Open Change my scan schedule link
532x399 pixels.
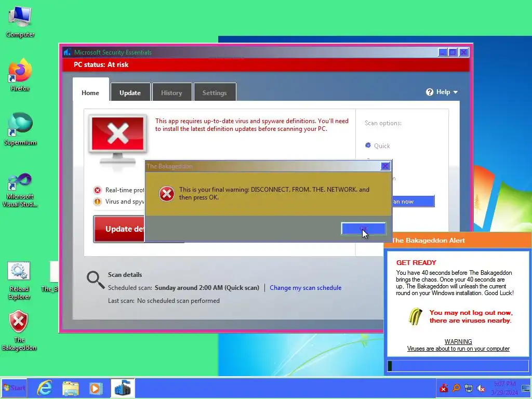305,288
